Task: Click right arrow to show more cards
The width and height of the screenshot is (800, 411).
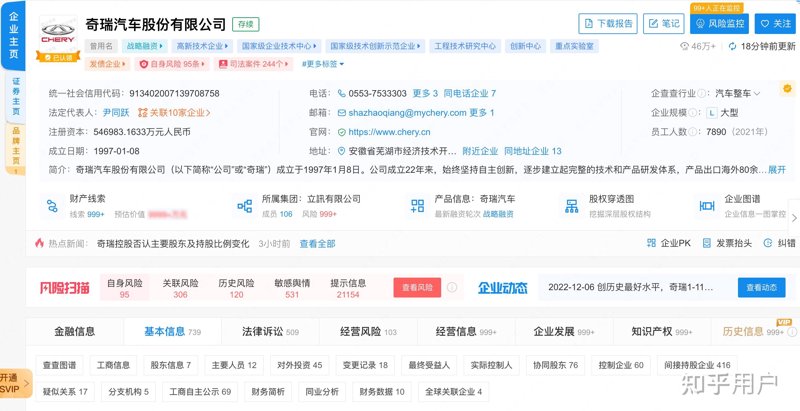Action: click(x=794, y=218)
